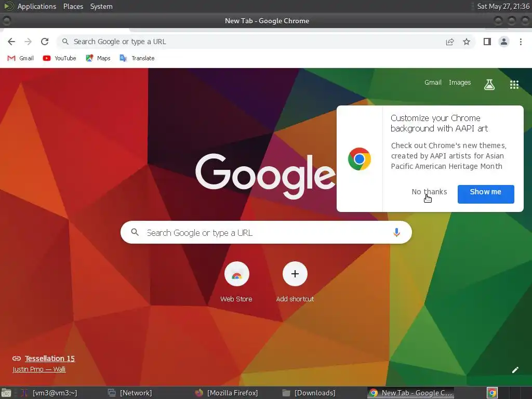Reload the page with the refresh icon
This screenshot has width=532, height=399.
pos(45,42)
